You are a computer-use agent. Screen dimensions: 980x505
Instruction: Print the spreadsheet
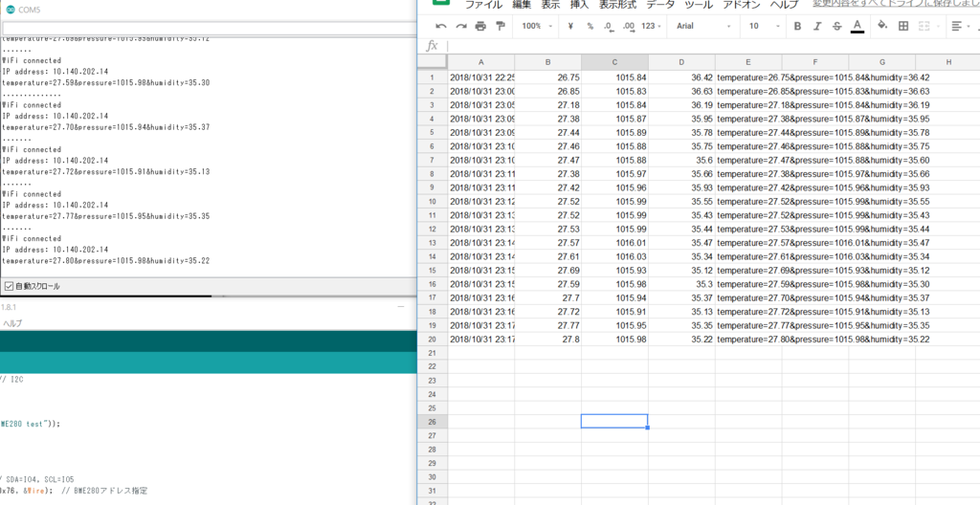pos(480,26)
